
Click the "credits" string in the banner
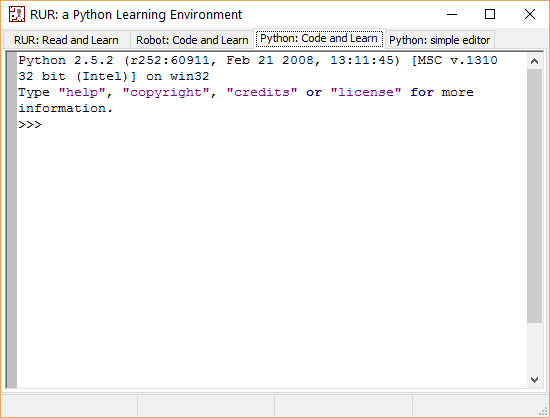point(262,92)
